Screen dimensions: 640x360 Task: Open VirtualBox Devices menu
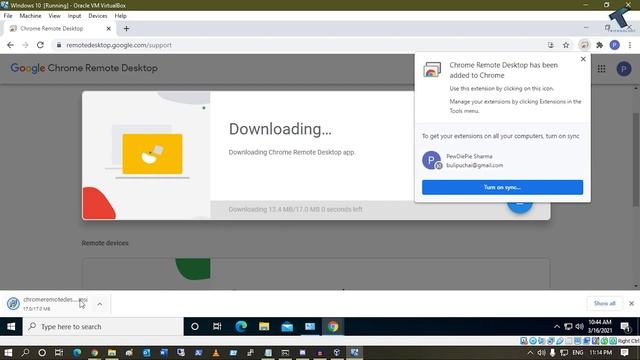(x=98, y=16)
